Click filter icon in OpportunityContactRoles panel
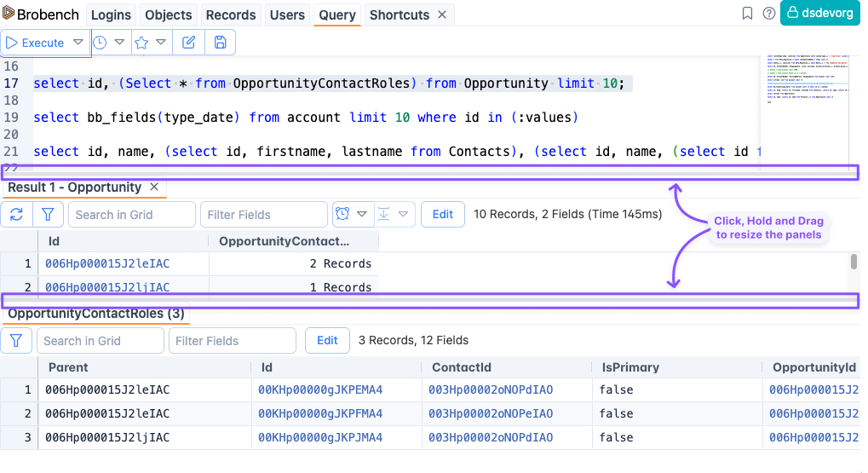The image size is (868, 473). click(x=16, y=341)
